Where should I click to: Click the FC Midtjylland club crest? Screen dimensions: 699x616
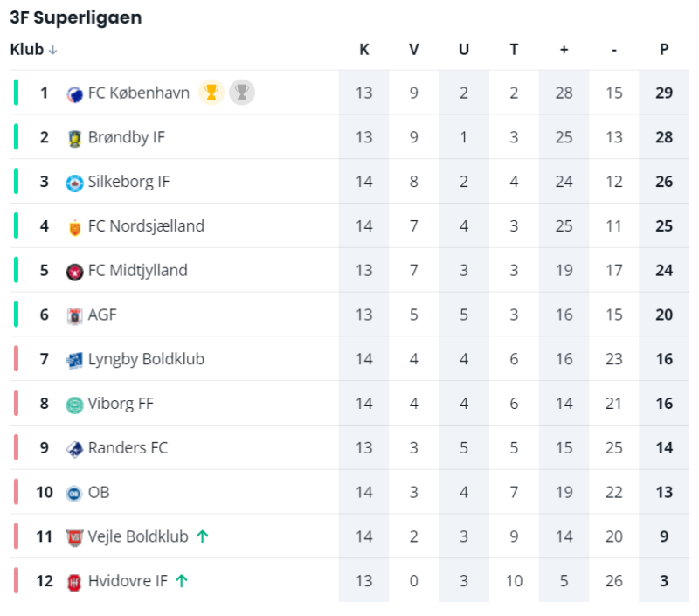[x=75, y=272]
